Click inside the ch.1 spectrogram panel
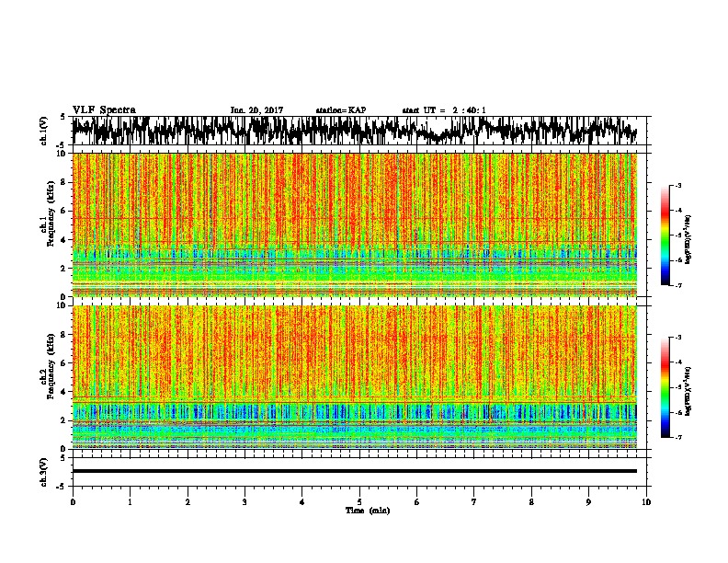Image resolution: width=728 pixels, height=563 pixels. [x=355, y=224]
